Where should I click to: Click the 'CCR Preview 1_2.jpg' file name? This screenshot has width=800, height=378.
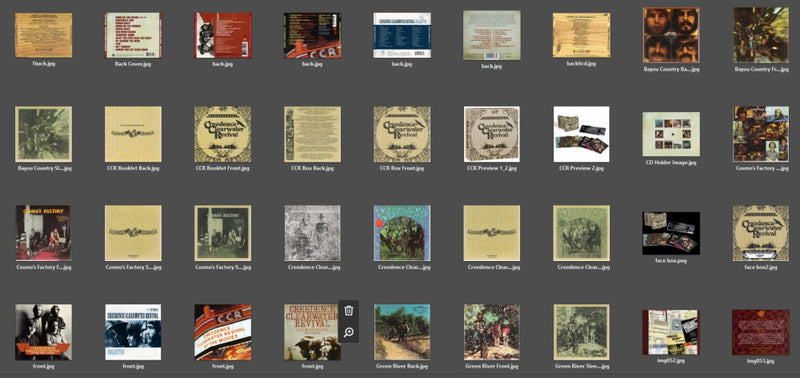point(492,168)
